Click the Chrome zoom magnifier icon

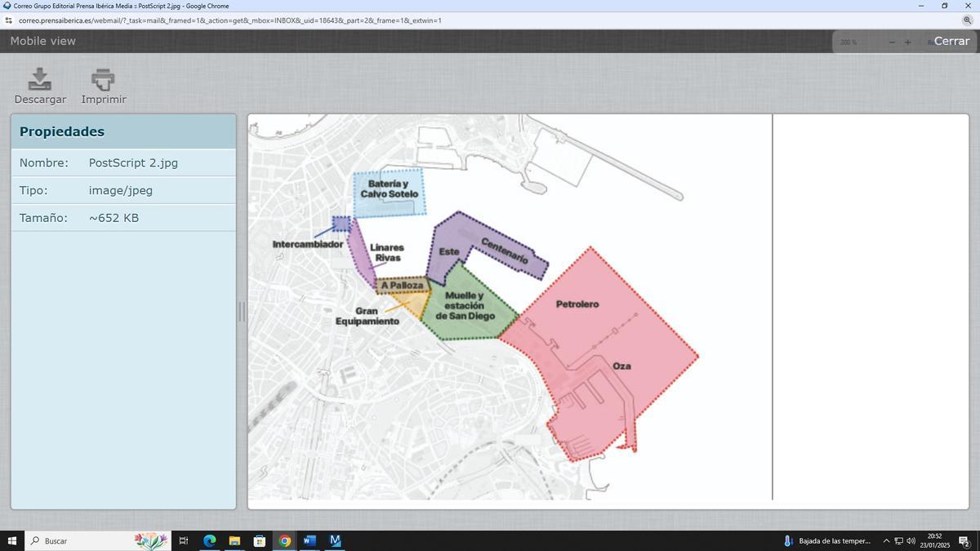[x=967, y=20]
